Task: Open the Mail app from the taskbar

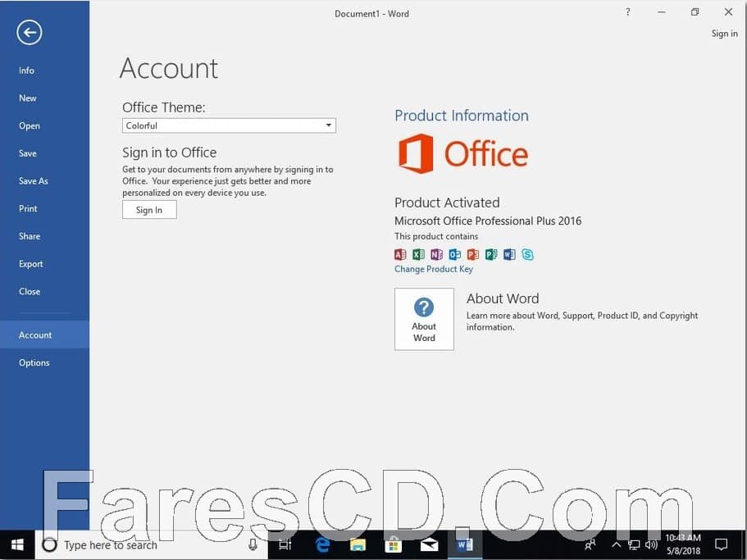Action: (429, 544)
